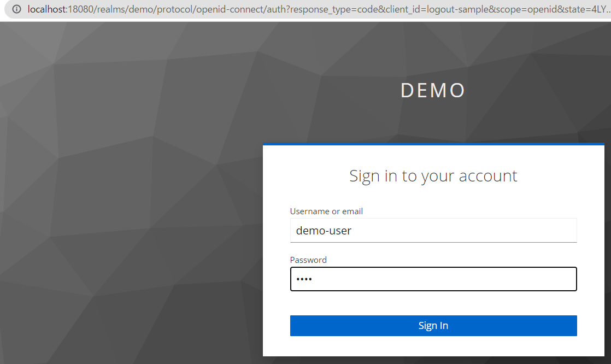Click the Sign In button
Screen dimensions: 611x364
433,326
